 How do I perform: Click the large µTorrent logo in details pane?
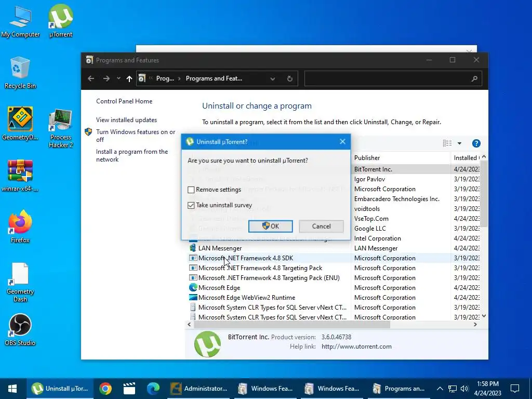click(207, 344)
